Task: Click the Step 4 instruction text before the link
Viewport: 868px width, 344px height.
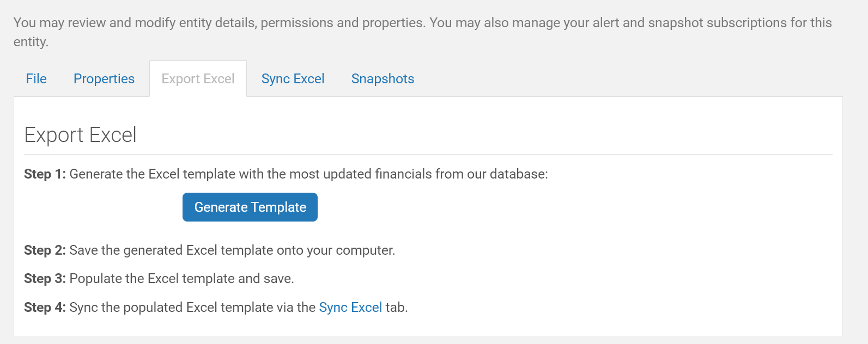Action: click(192, 308)
